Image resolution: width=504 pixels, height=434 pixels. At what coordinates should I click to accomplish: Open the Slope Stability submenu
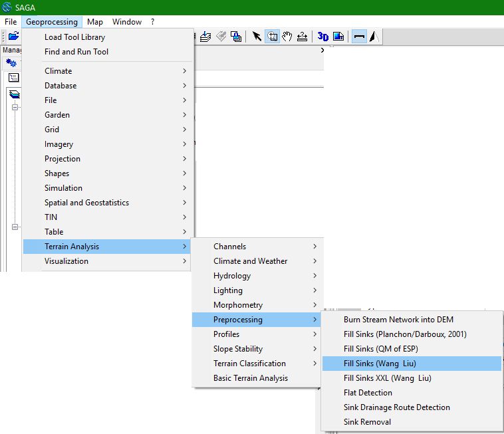point(257,349)
